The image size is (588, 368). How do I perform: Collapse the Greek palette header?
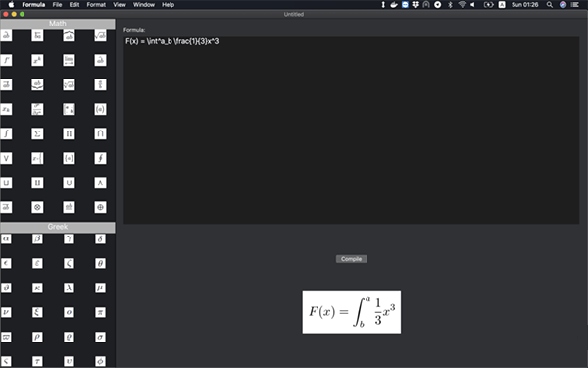tap(58, 227)
